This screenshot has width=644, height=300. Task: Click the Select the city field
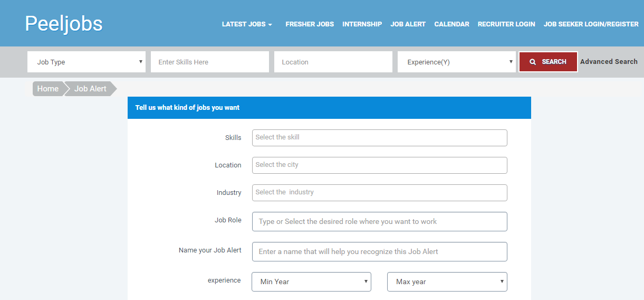pyautogui.click(x=380, y=165)
